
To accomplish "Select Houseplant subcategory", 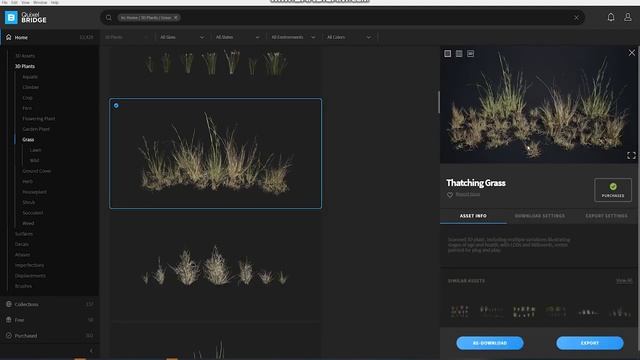I will tap(34, 192).
